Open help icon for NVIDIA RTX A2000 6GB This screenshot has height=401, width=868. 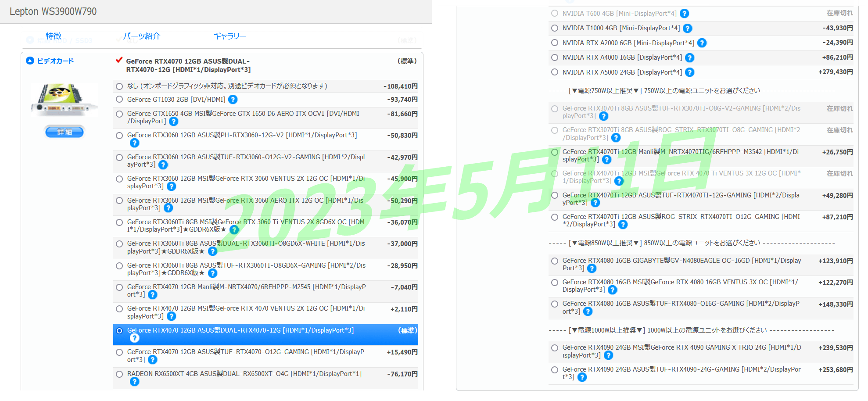pyautogui.click(x=702, y=43)
